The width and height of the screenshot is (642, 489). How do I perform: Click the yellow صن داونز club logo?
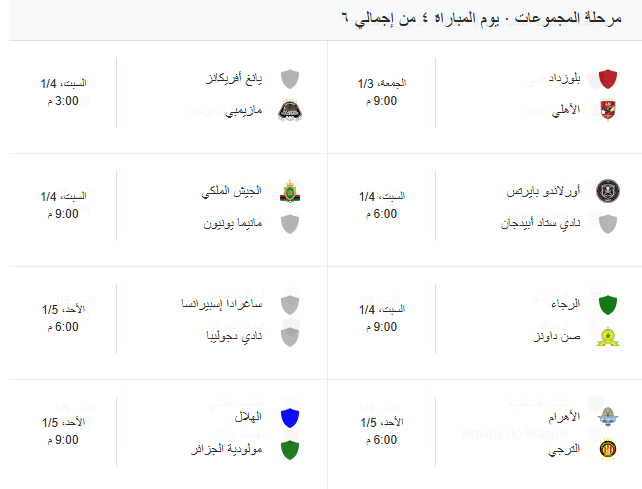[x=607, y=335]
